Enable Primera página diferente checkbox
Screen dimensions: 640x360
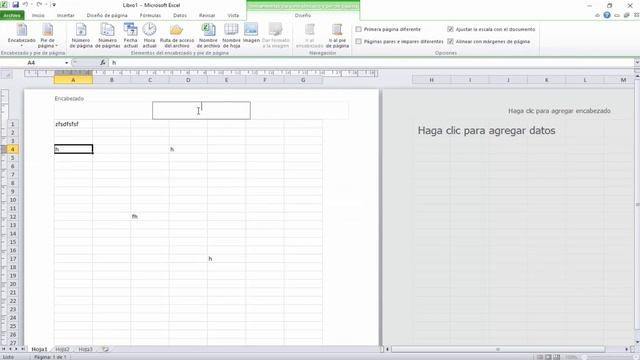coord(358,29)
